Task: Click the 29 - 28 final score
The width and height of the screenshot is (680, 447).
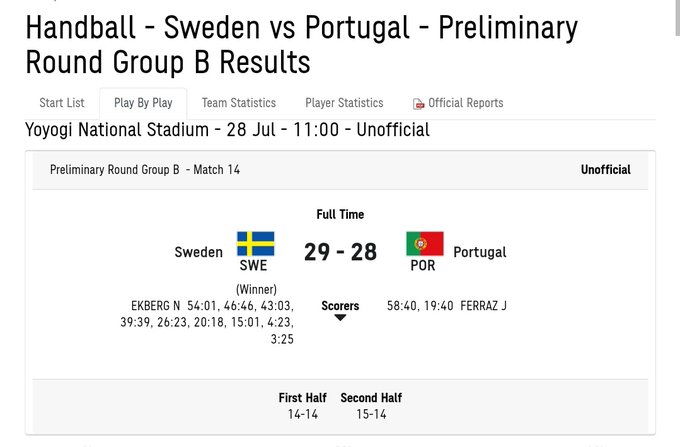Action: (x=340, y=252)
